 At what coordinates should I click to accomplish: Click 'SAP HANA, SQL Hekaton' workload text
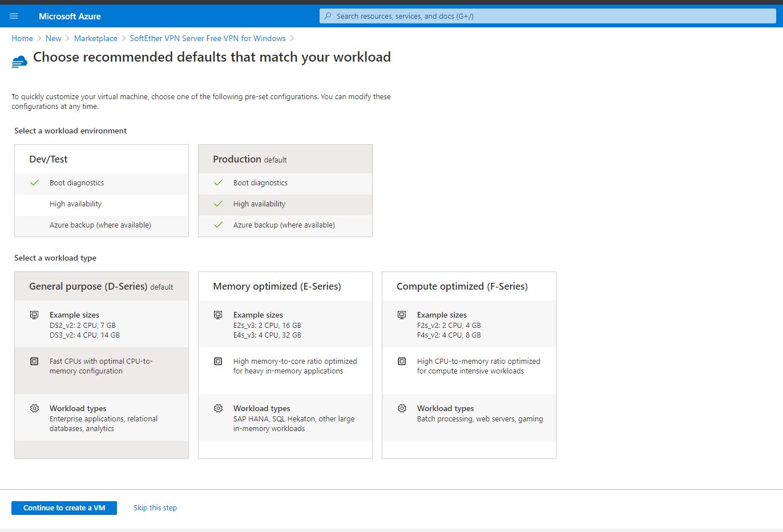point(294,424)
